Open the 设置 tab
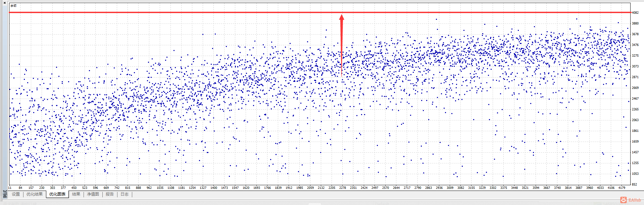The width and height of the screenshot is (644, 205). (x=16, y=194)
